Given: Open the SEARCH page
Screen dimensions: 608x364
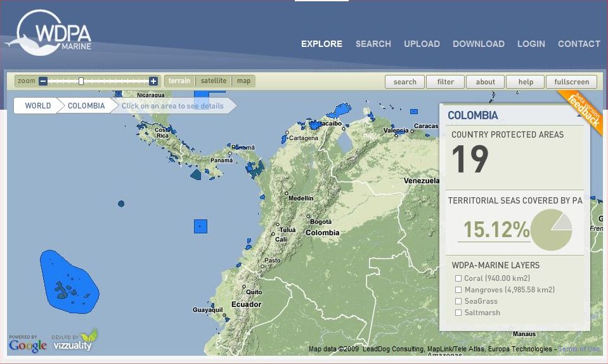Looking at the screenshot, I should pos(373,44).
